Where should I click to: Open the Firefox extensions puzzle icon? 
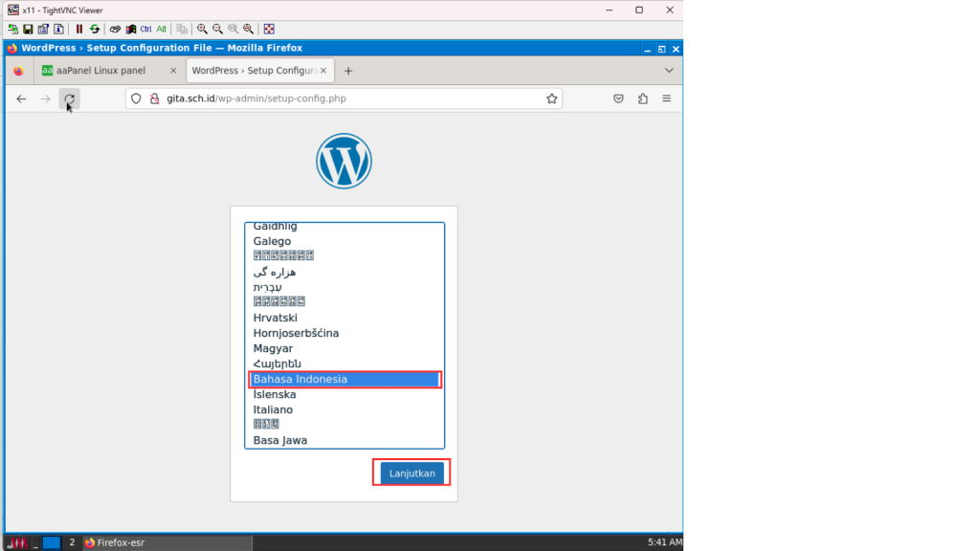point(642,99)
